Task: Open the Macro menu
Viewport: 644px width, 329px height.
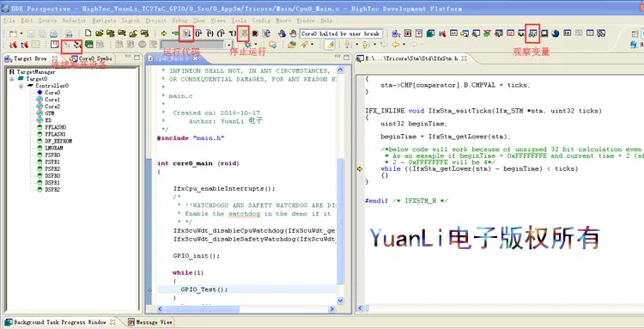Action: coord(283,21)
